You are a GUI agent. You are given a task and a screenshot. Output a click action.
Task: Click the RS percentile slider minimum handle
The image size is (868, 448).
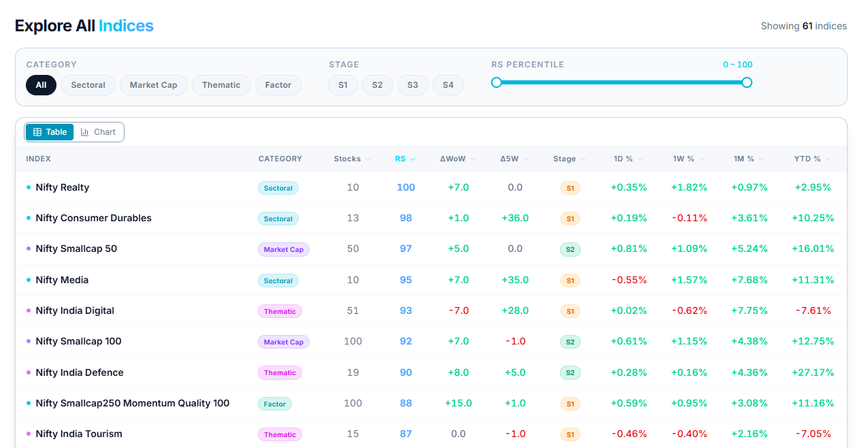(497, 82)
